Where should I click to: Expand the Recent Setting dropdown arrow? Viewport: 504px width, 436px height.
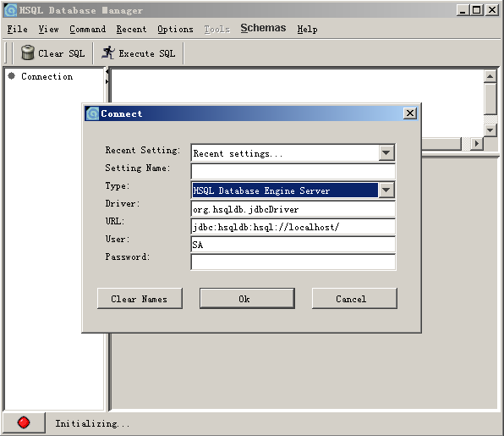point(386,153)
